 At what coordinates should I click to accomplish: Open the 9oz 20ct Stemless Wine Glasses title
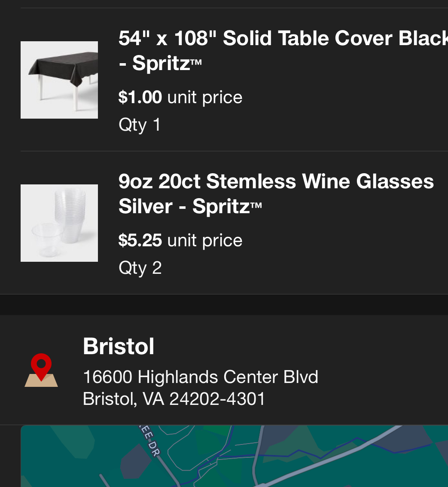point(276,181)
